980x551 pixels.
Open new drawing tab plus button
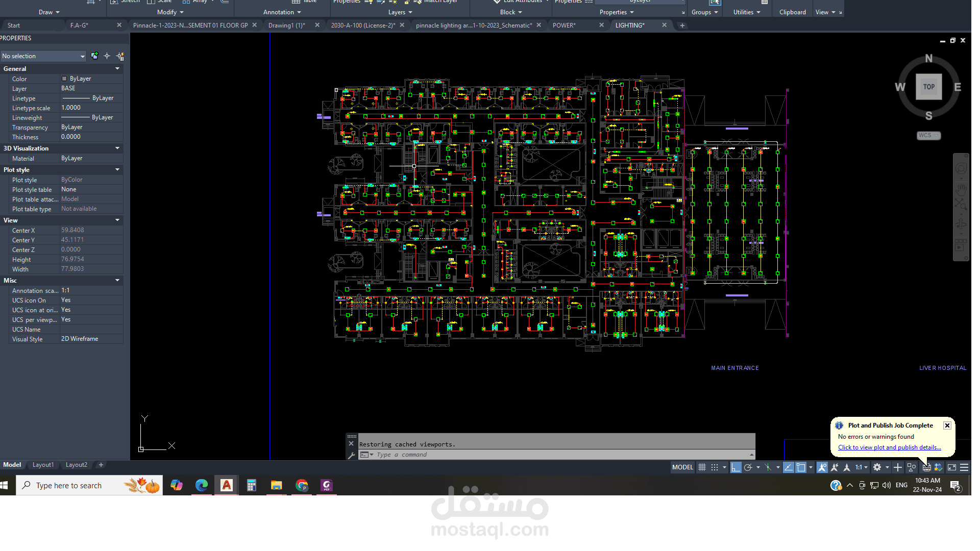682,26
